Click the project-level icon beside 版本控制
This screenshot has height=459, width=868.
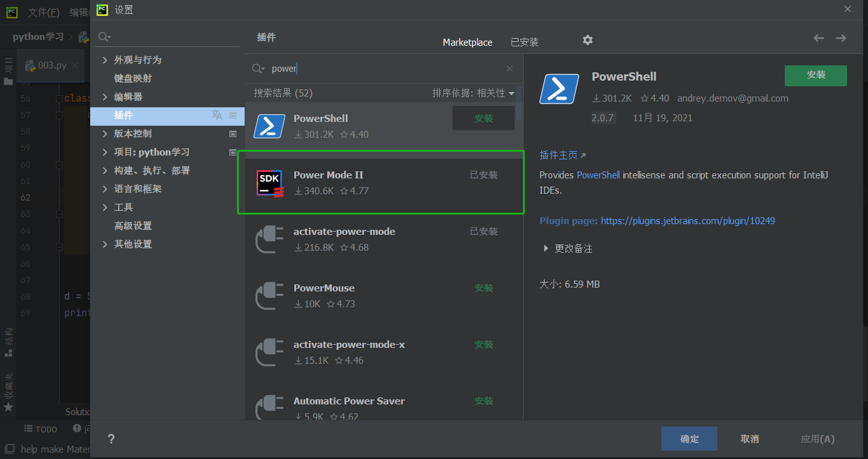(233, 134)
